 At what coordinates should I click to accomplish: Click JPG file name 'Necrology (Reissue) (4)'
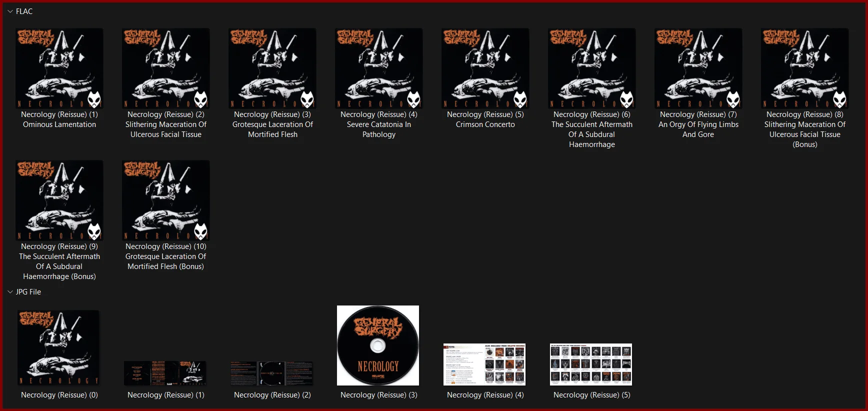(485, 395)
